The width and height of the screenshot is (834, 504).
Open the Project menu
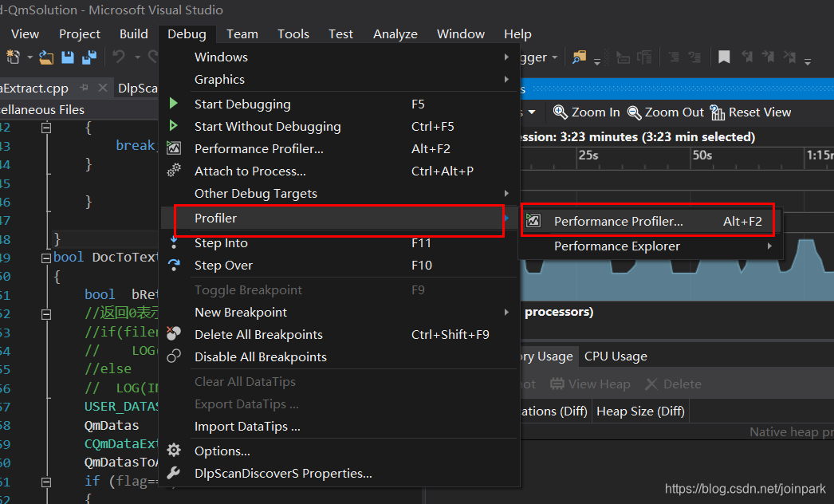point(79,34)
